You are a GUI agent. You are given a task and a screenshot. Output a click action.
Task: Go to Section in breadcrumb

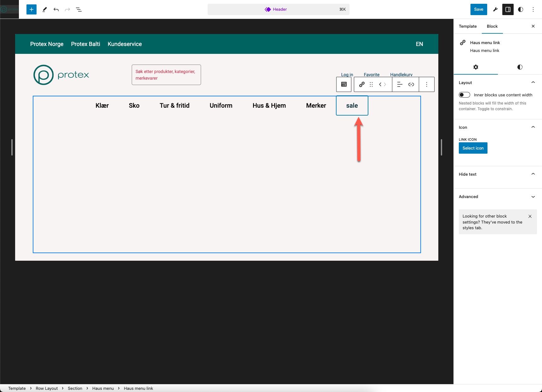click(75, 388)
